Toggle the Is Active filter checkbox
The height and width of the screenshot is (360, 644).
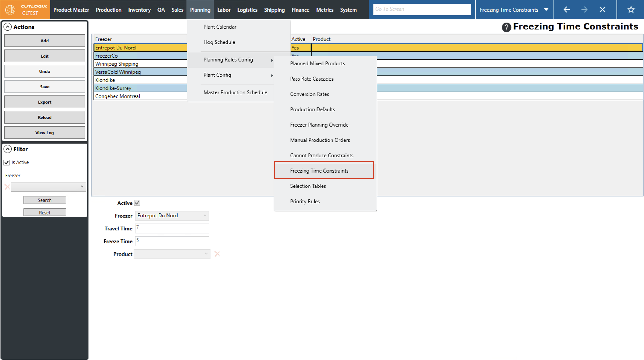tap(7, 163)
